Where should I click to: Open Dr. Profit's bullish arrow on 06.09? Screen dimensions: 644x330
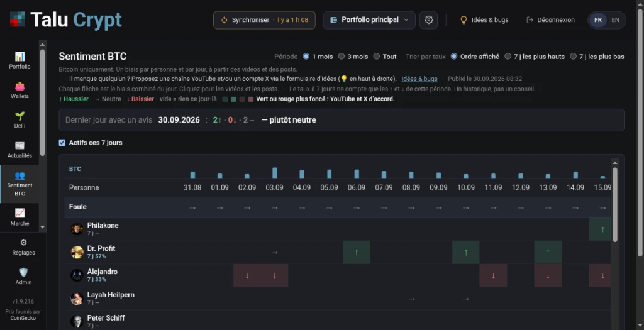point(357,253)
